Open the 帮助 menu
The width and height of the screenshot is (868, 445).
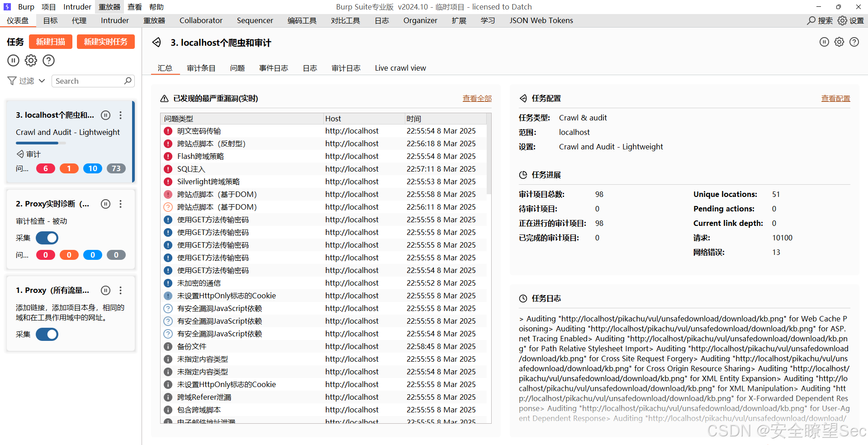click(157, 7)
